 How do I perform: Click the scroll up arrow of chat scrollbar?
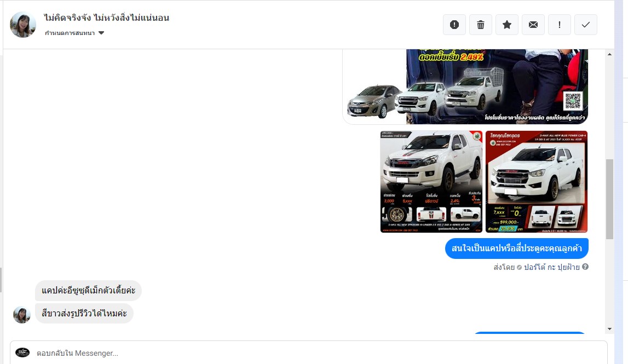click(x=609, y=54)
